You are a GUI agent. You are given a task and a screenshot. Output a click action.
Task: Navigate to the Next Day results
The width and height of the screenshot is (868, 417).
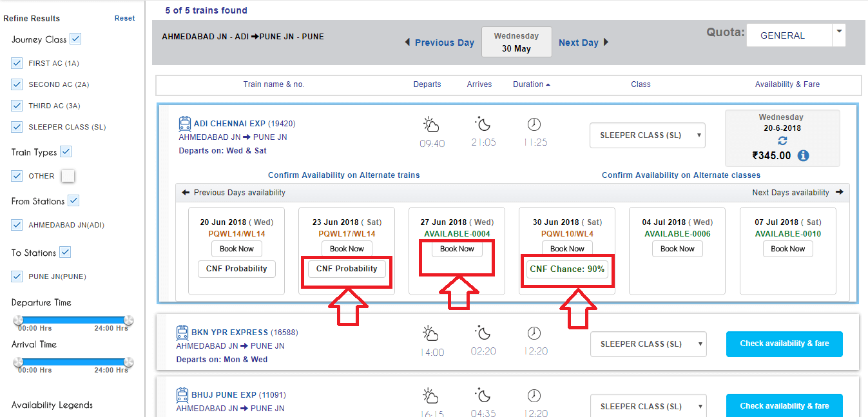tap(583, 42)
